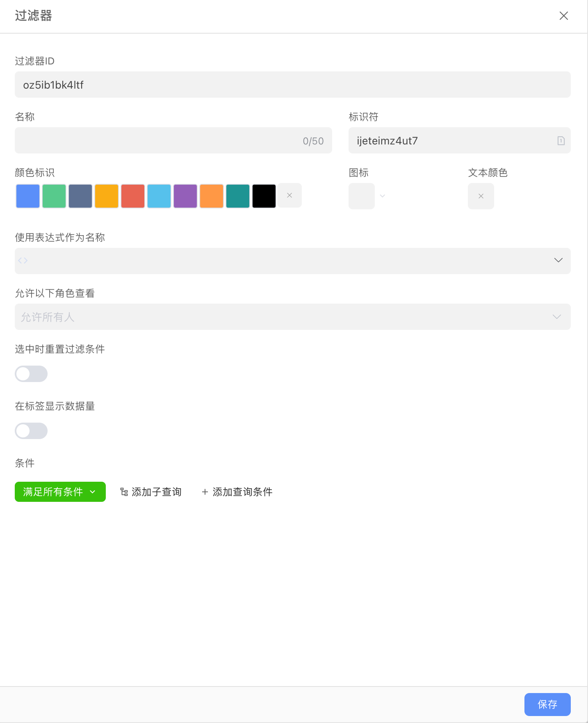Click the copy icon in 标识符 field

pyautogui.click(x=561, y=141)
